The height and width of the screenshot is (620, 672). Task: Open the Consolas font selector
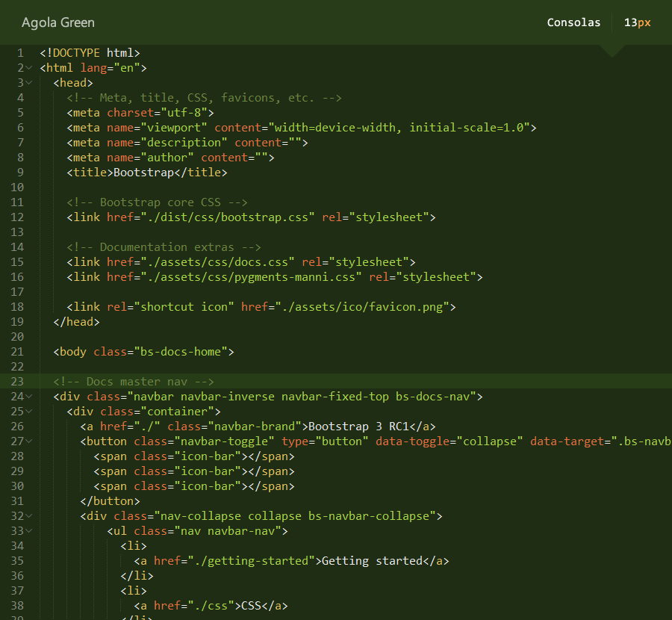click(x=573, y=22)
